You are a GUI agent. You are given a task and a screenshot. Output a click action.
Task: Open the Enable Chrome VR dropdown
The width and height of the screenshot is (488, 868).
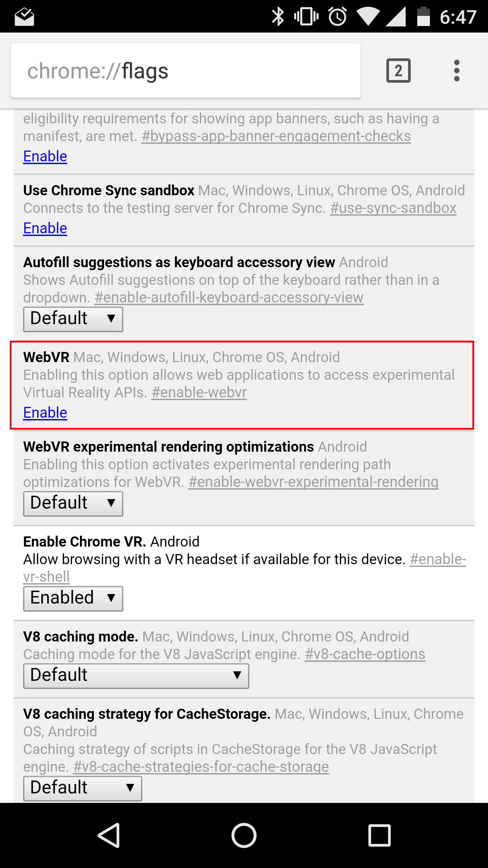click(x=73, y=598)
